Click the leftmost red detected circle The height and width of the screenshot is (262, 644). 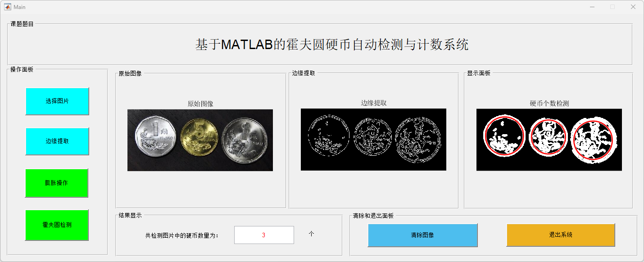(x=504, y=136)
